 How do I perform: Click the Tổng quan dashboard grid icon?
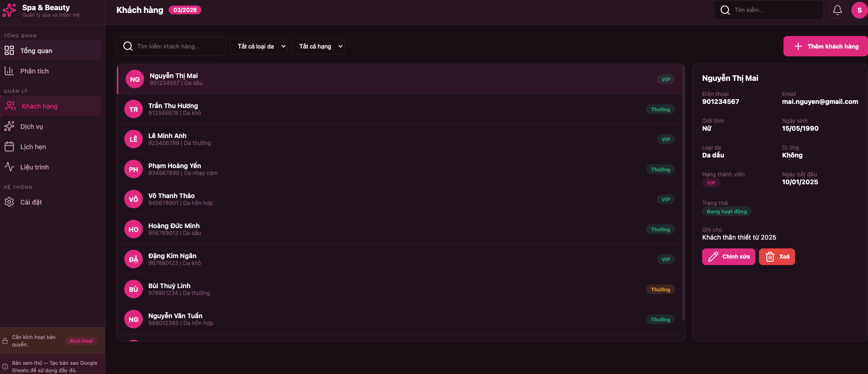tap(10, 50)
